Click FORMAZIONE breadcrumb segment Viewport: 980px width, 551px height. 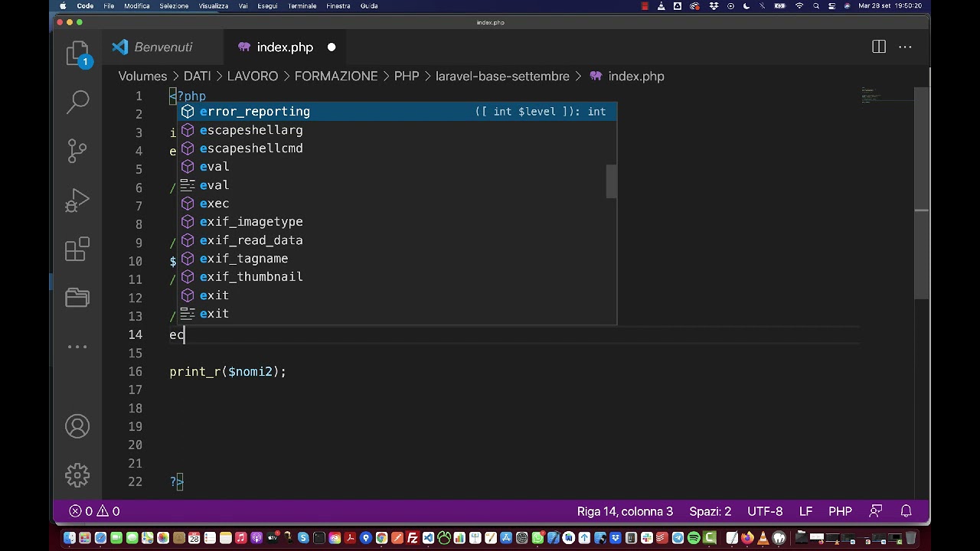coord(336,77)
